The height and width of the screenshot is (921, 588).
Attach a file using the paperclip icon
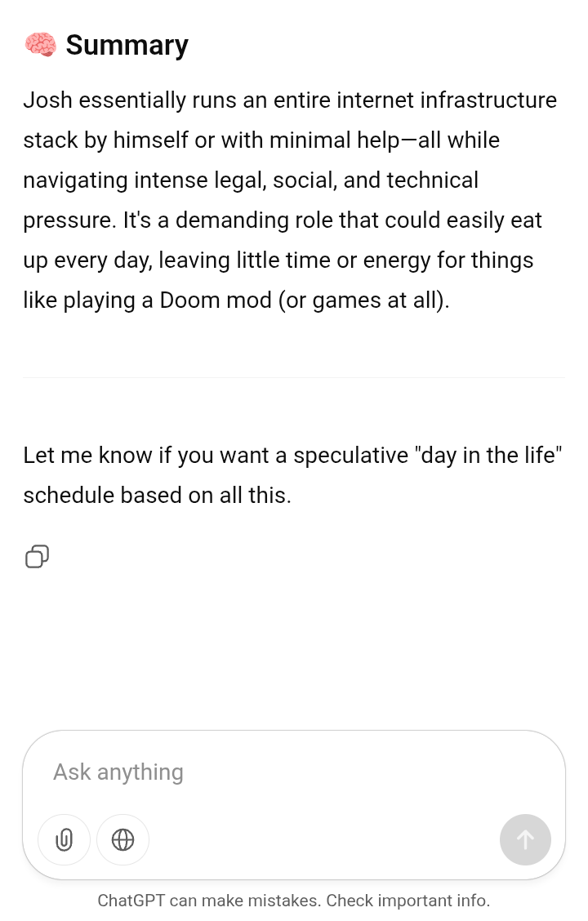(x=64, y=840)
